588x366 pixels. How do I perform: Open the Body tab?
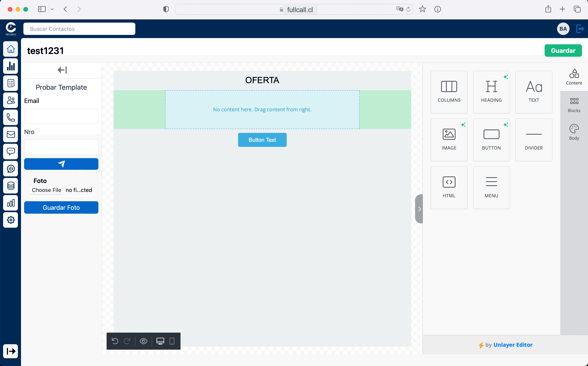click(x=574, y=132)
